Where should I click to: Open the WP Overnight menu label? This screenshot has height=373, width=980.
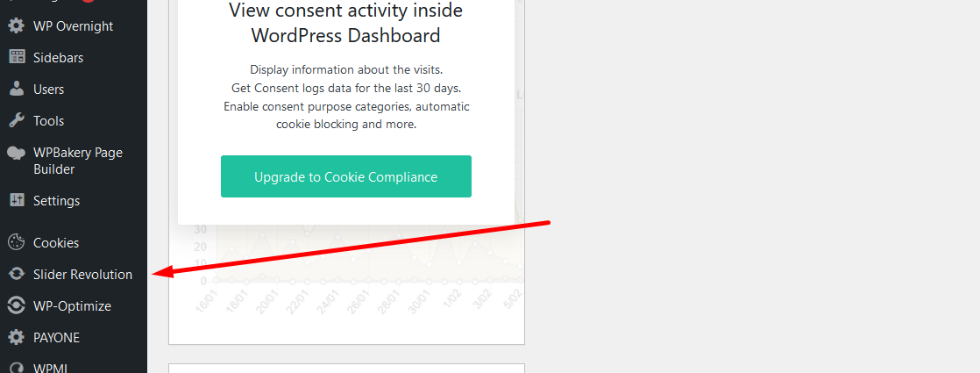(73, 26)
